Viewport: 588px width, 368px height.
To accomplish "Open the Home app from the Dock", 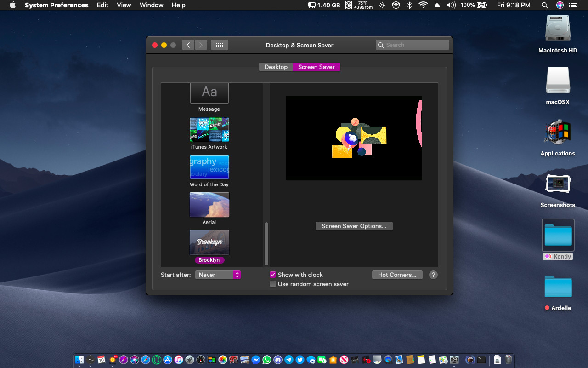I will (x=333, y=360).
